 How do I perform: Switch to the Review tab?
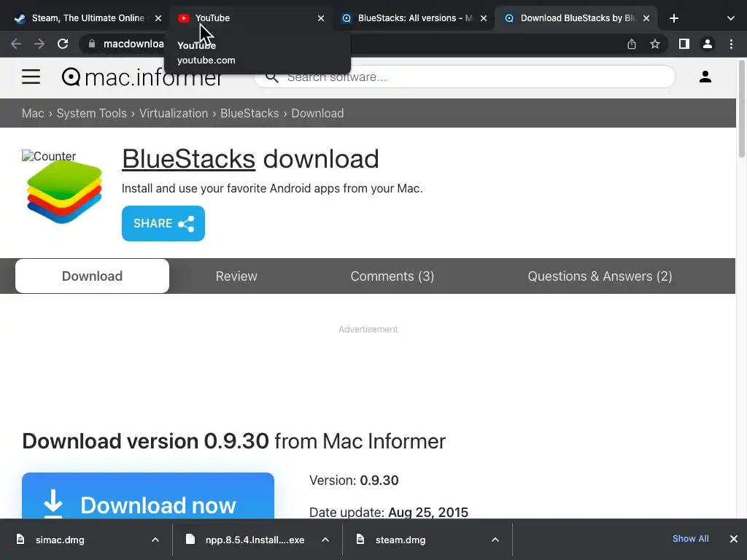pos(236,276)
